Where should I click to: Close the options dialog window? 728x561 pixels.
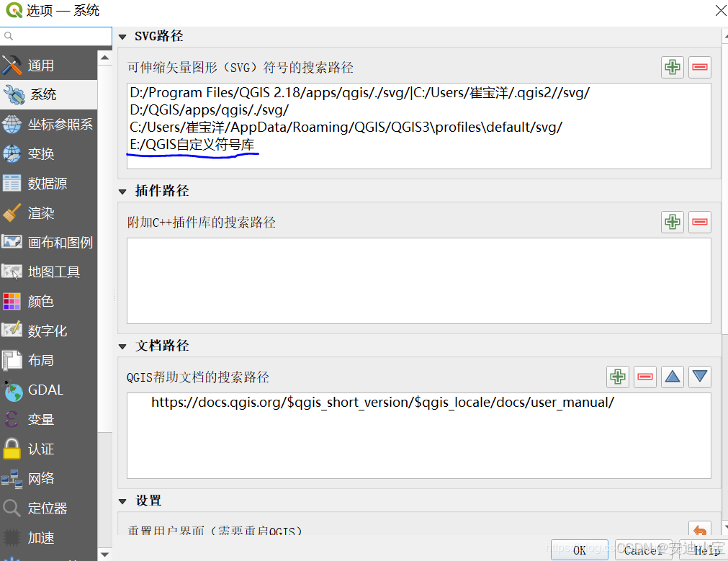[x=720, y=10]
